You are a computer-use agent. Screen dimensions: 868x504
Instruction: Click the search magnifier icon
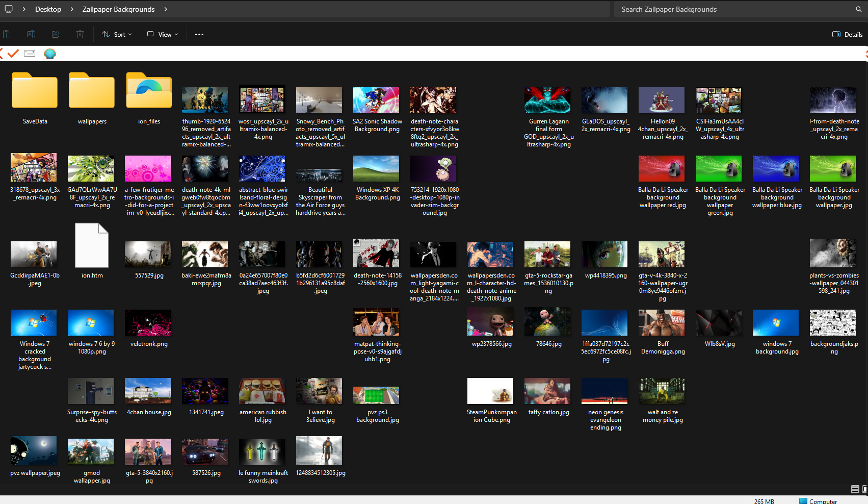click(859, 9)
